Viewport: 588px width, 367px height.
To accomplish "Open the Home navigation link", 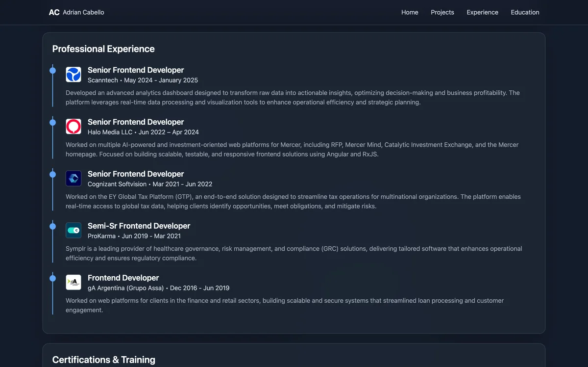I will pyautogui.click(x=410, y=12).
